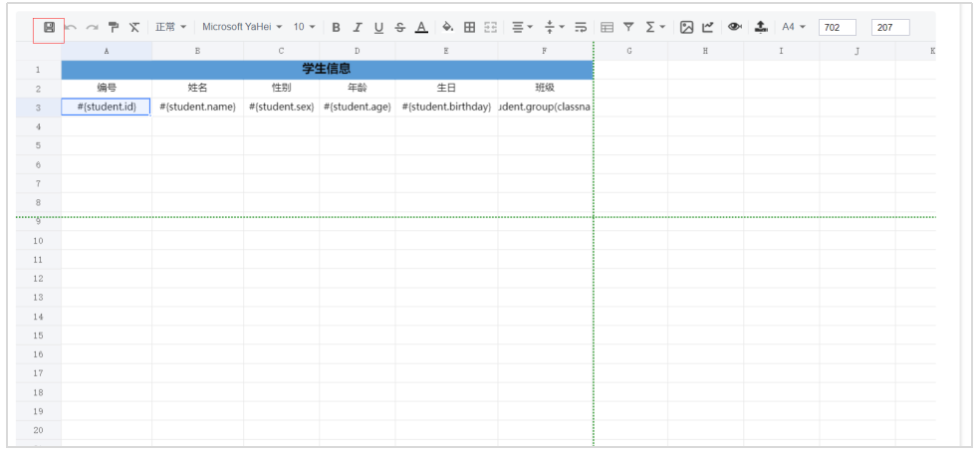The image size is (980, 453).
Task: Redo the last undone action
Action: click(92, 27)
